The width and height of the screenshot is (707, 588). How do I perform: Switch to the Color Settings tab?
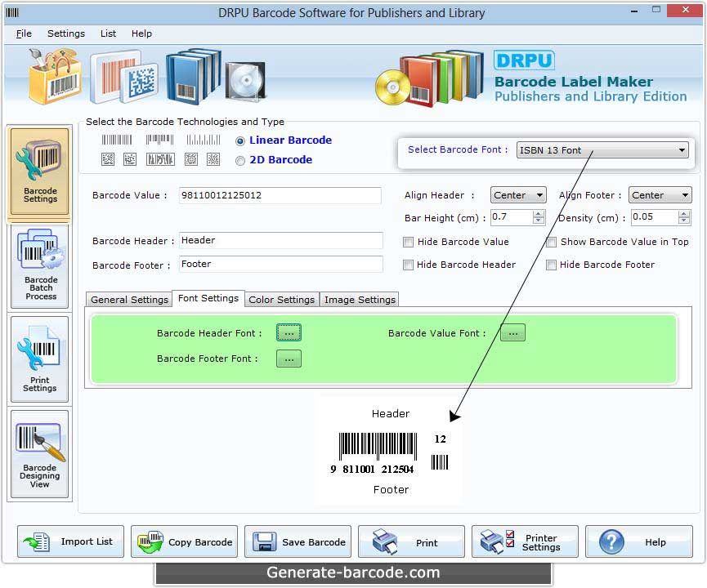[x=282, y=300]
